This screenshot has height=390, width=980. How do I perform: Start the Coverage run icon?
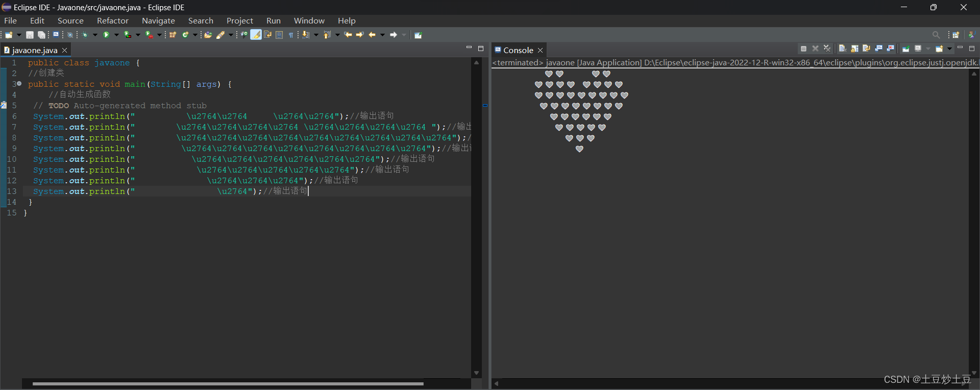tap(128, 35)
